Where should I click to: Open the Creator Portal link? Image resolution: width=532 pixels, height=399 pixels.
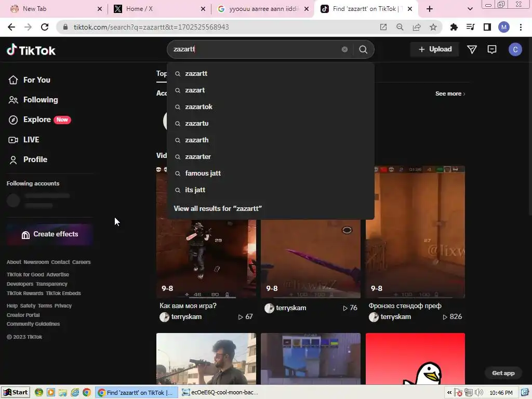tap(23, 315)
